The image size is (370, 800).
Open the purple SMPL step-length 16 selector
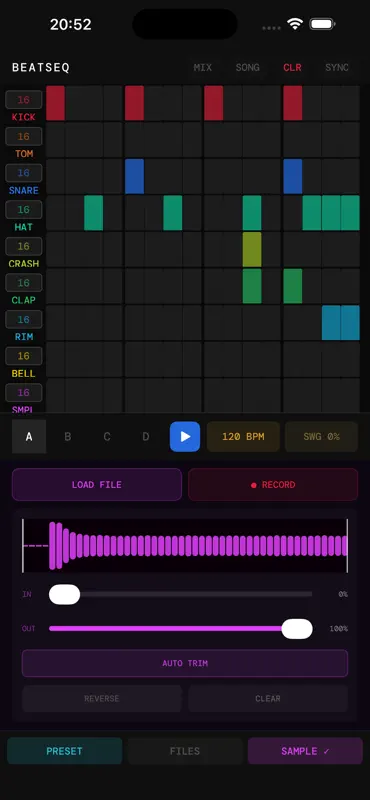click(x=23, y=393)
